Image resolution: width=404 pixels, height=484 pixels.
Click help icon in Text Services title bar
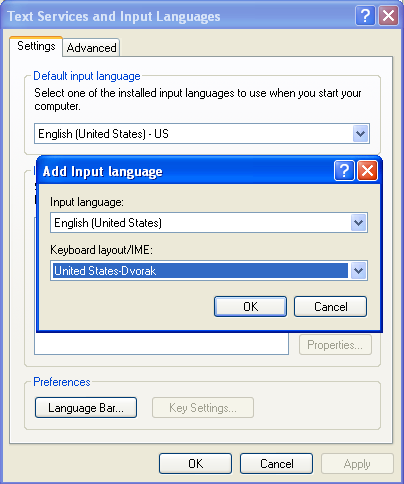(365, 15)
